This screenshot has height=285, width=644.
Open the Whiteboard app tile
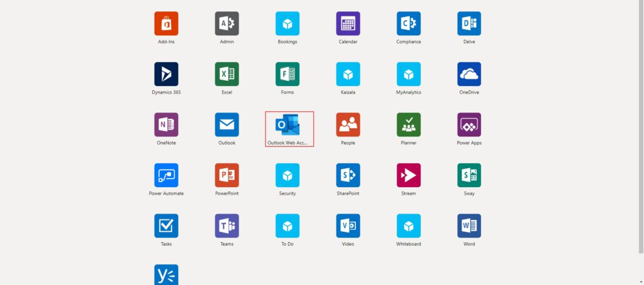[x=408, y=226]
